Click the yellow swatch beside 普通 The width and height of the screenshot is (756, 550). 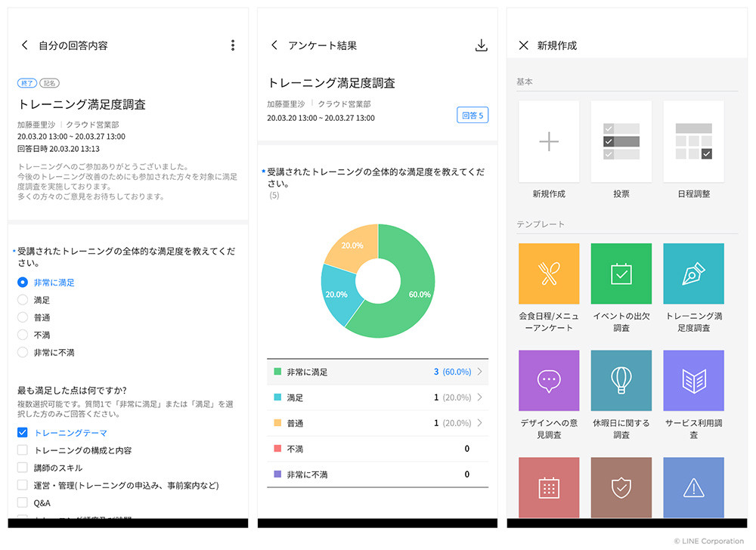[x=277, y=423]
